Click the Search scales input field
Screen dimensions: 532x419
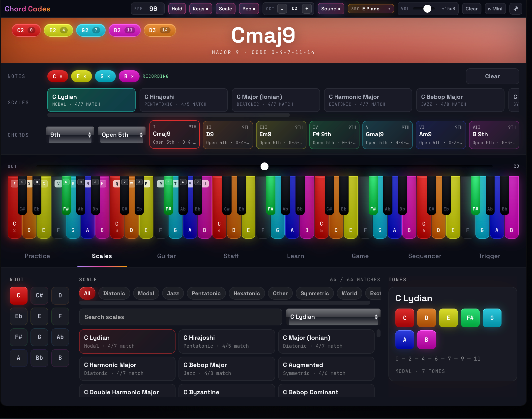(x=180, y=317)
